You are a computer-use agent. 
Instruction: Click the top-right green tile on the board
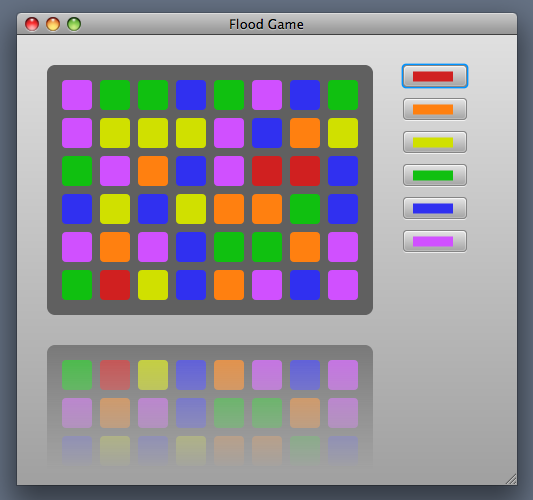343,95
